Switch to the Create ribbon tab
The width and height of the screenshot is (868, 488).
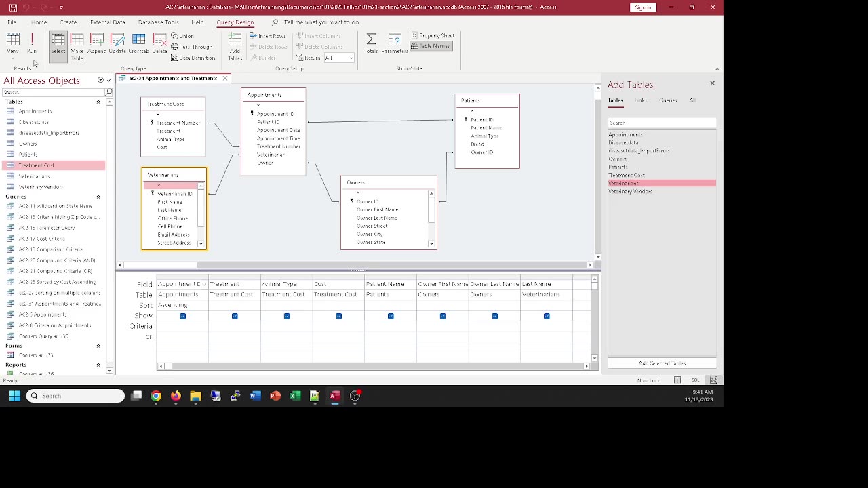(68, 22)
